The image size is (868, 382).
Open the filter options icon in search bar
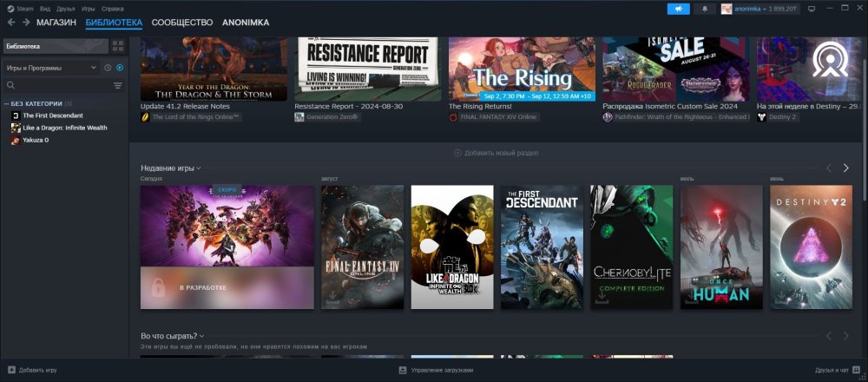118,86
